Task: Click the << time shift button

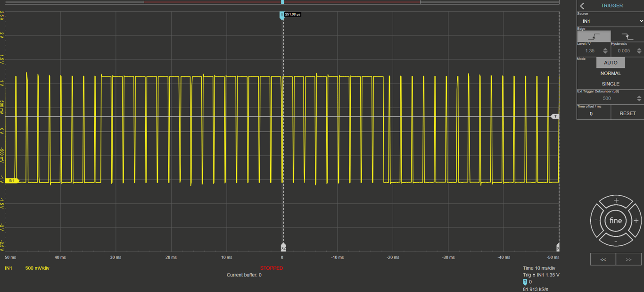Action: pos(603,259)
